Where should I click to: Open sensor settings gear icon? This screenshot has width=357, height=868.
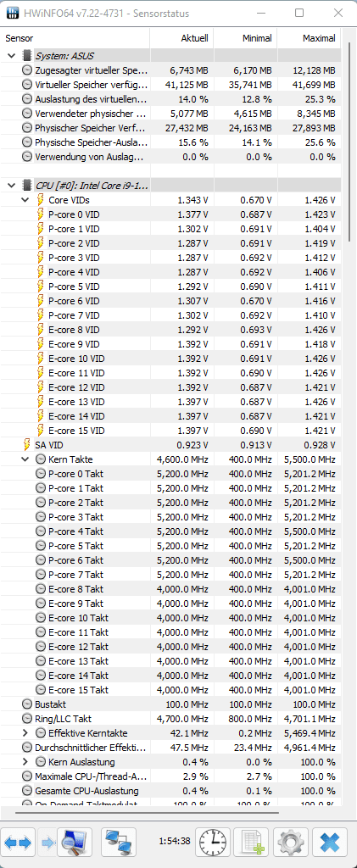(291, 843)
